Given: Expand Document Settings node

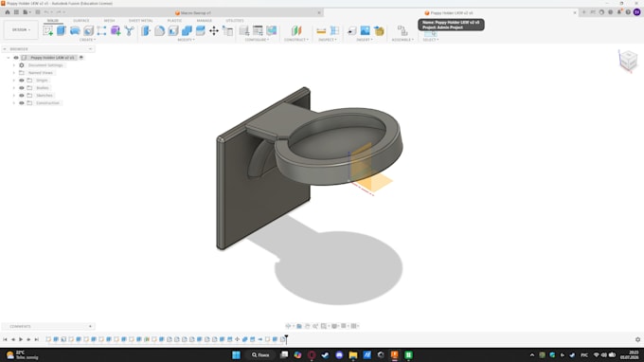Looking at the screenshot, I should [14, 65].
